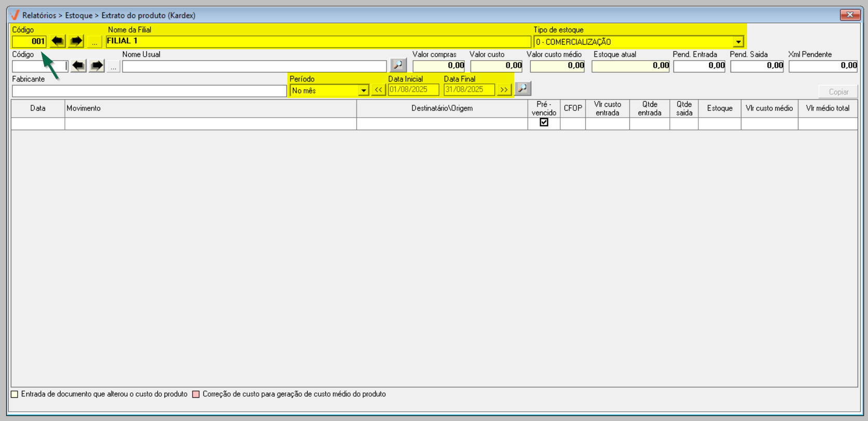Go to previous product with left arrow
The image size is (868, 421).
coord(78,66)
